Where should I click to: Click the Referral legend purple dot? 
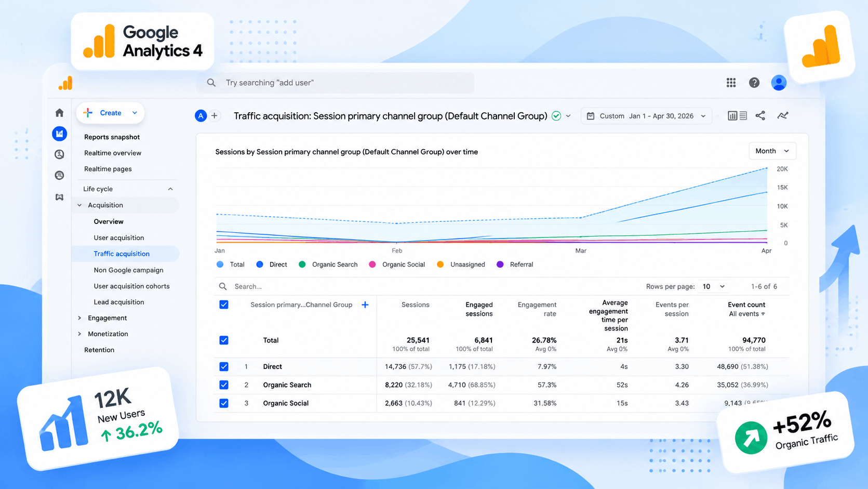500,265
